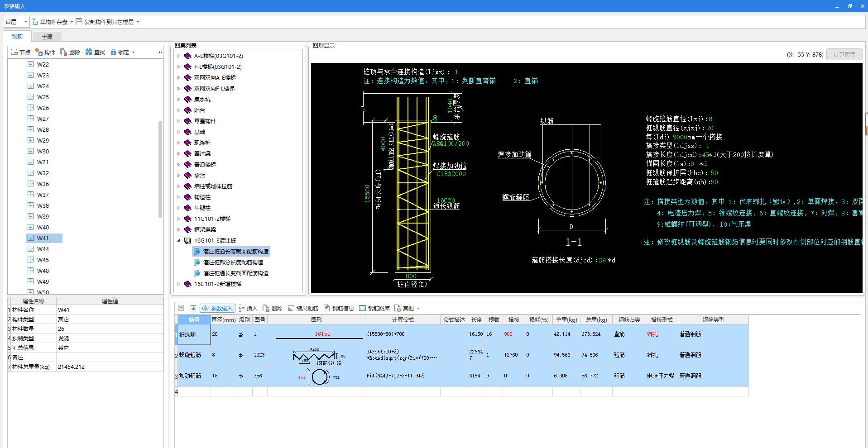The image size is (868, 448).
Task: Click the left-panel 删除 icon
Action: [x=64, y=52]
